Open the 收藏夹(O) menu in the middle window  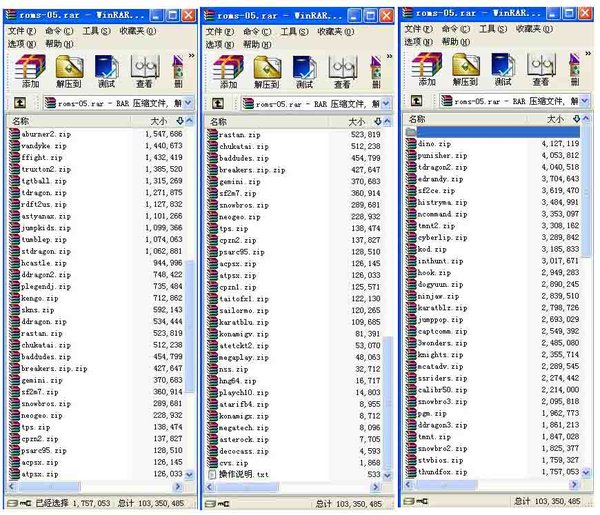(336, 32)
